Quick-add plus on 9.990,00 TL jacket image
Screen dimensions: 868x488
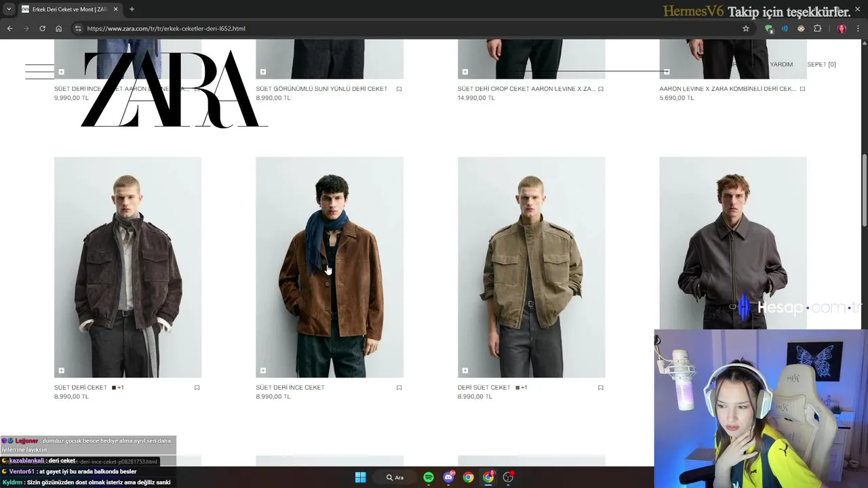point(61,72)
